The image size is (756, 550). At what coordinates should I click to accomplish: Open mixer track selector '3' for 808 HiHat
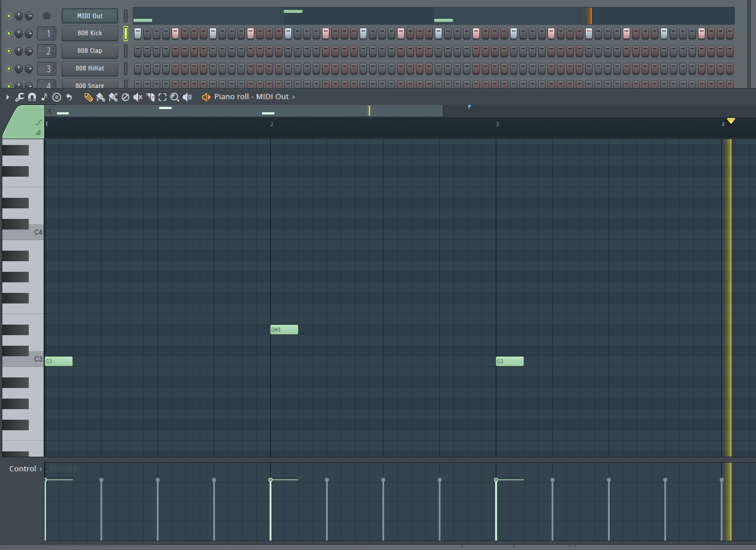click(47, 69)
